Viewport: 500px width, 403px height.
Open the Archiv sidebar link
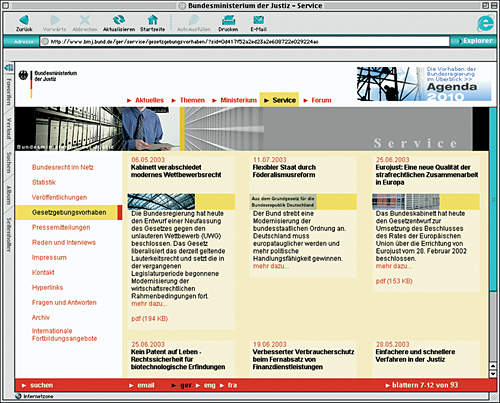[41, 317]
